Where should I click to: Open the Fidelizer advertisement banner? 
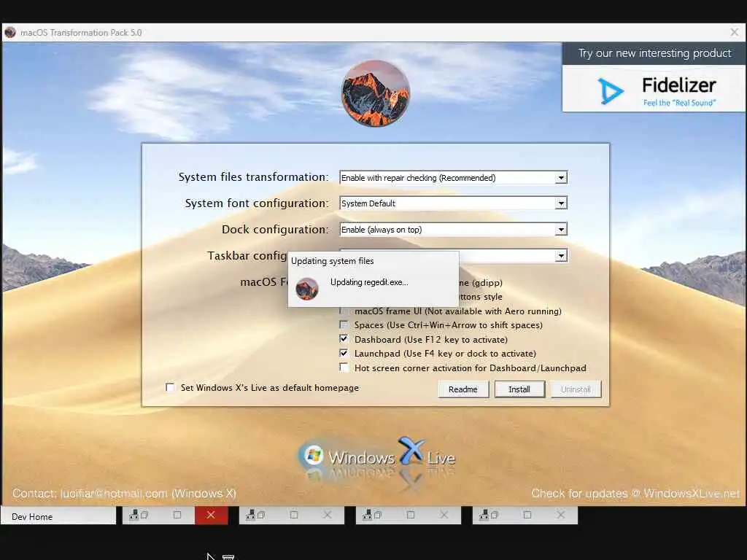click(654, 89)
